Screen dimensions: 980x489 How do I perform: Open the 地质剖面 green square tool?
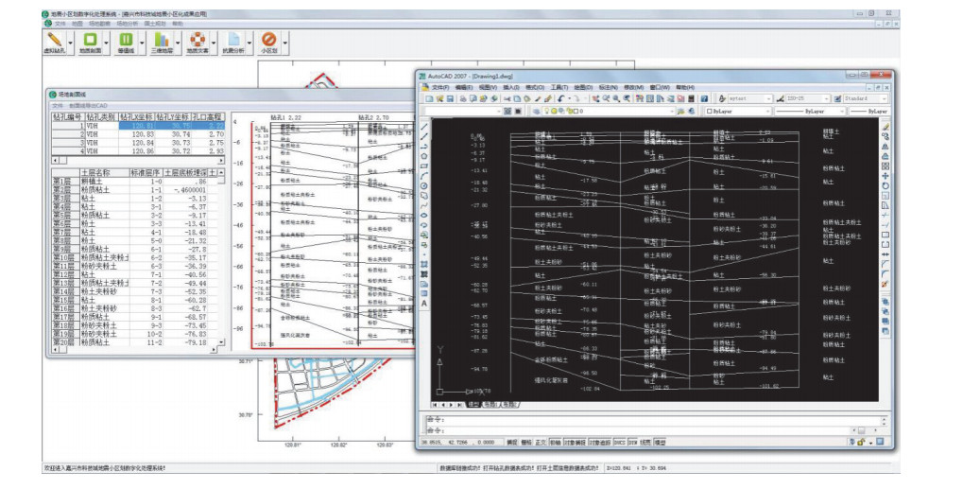tap(90, 40)
